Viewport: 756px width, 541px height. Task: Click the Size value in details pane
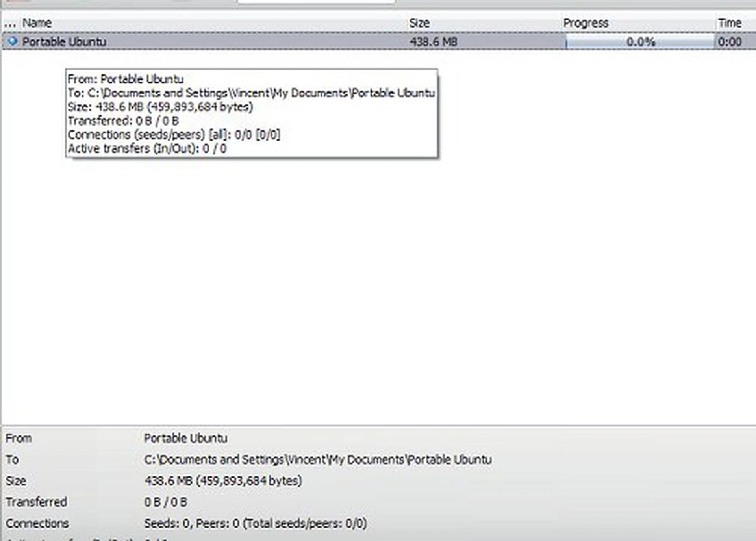click(x=223, y=481)
